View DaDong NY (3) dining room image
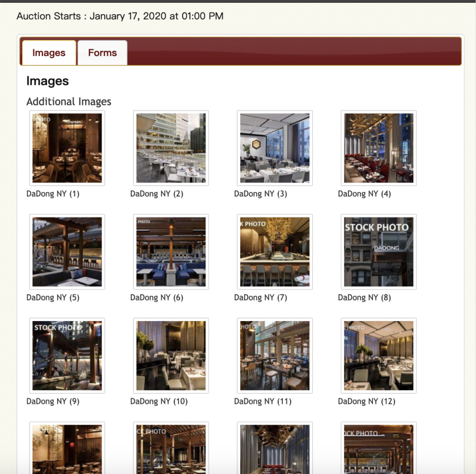The height and width of the screenshot is (474, 476). (x=275, y=148)
